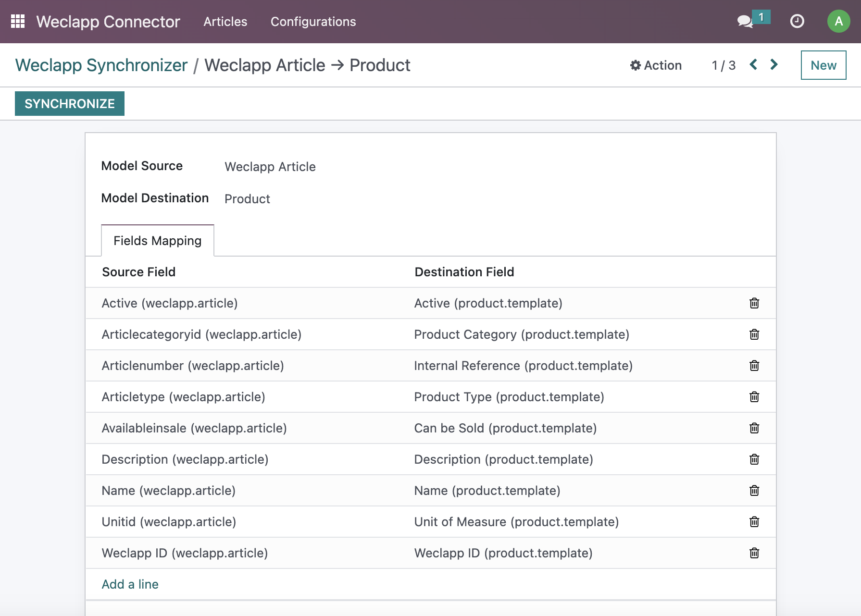Open the Configurations menu
The image size is (861, 616).
tap(313, 22)
